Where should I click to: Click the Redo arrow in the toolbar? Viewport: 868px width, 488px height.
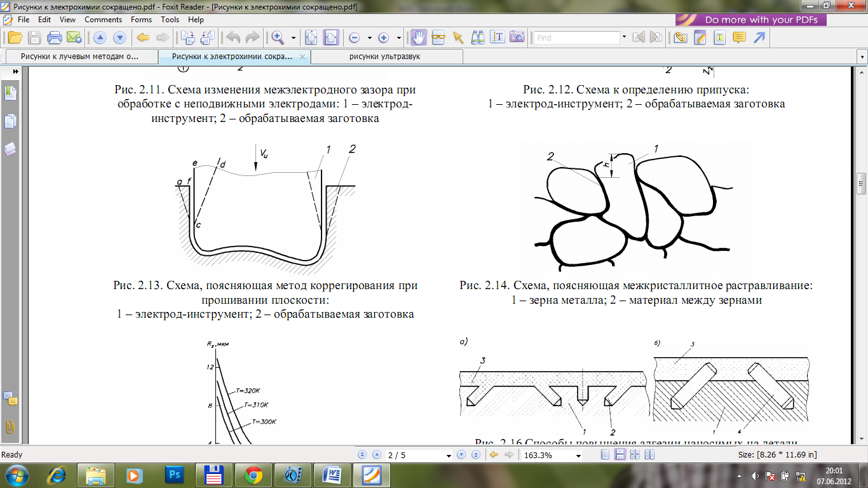click(252, 37)
